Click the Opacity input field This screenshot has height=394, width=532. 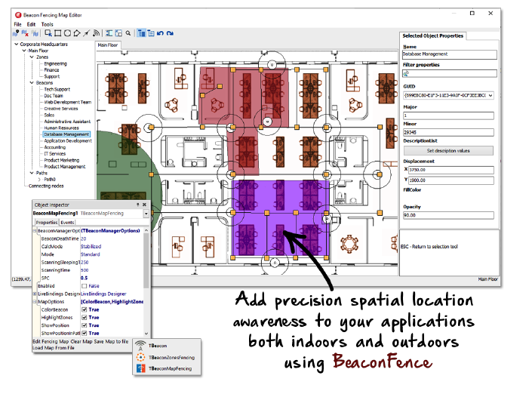(x=448, y=215)
